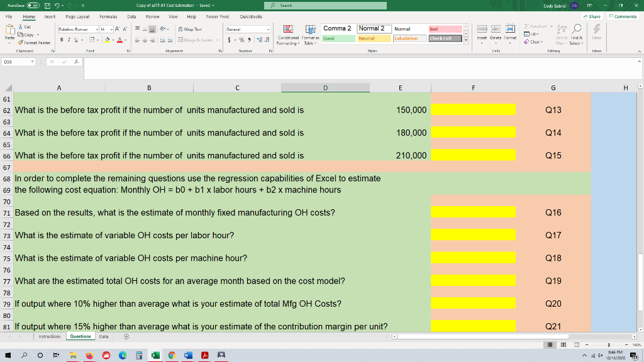Open Excel from the Windows taskbar
This screenshot has height=362, width=644.
[155, 355]
